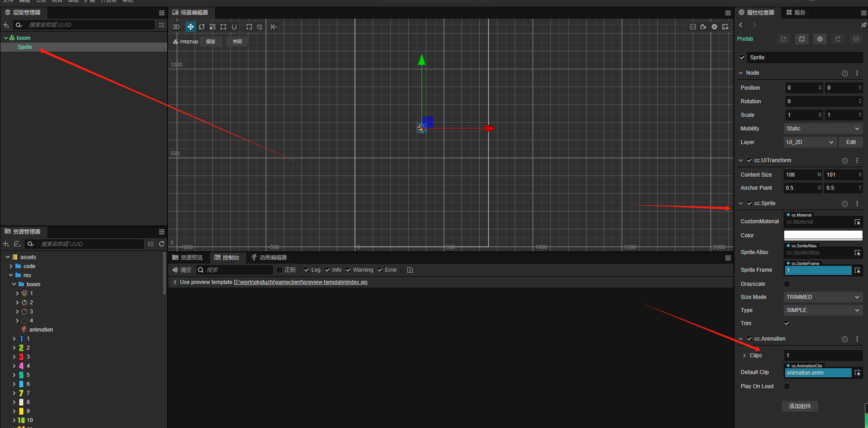Toggle the Warning filter checkbox
868x428 pixels.
point(348,270)
